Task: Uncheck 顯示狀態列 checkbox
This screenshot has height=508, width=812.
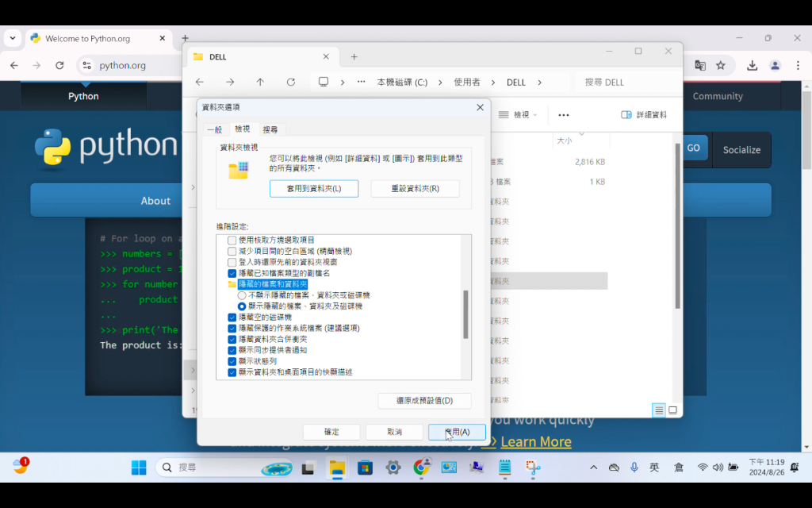Action: click(232, 361)
